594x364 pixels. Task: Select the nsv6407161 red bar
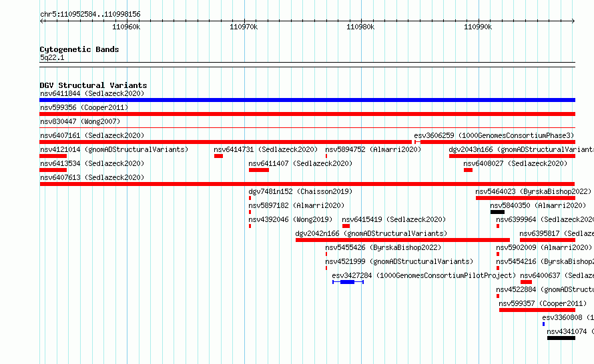(226, 142)
